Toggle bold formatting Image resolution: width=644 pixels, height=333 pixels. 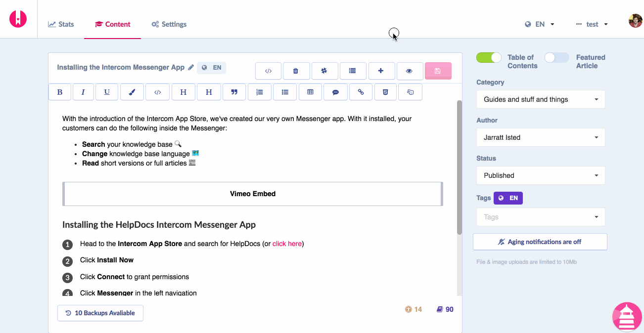coord(60,92)
